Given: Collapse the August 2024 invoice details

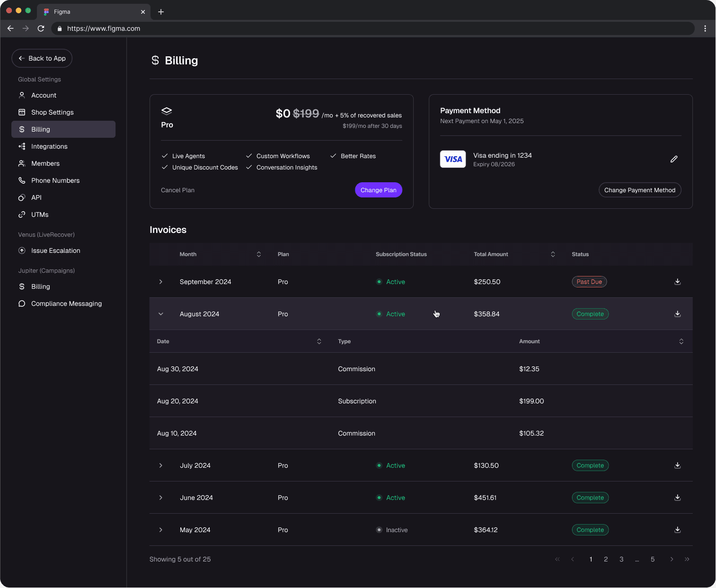Looking at the screenshot, I should click(161, 314).
